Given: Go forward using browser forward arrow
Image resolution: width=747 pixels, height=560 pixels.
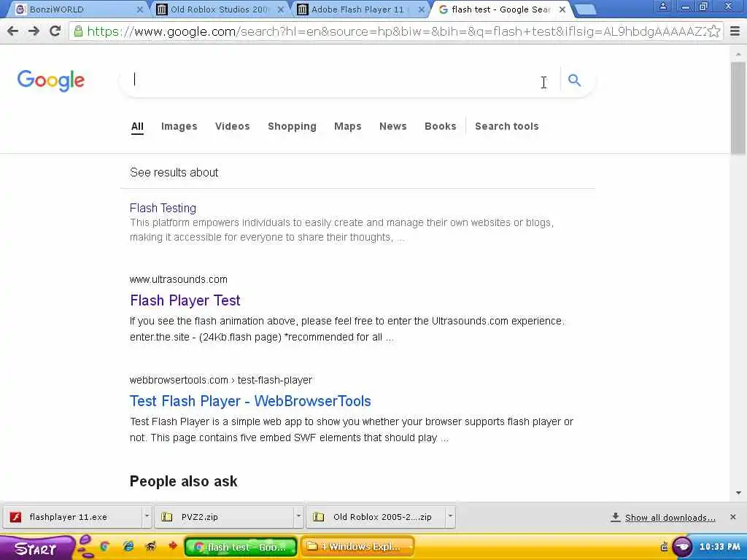Looking at the screenshot, I should pyautogui.click(x=34, y=31).
